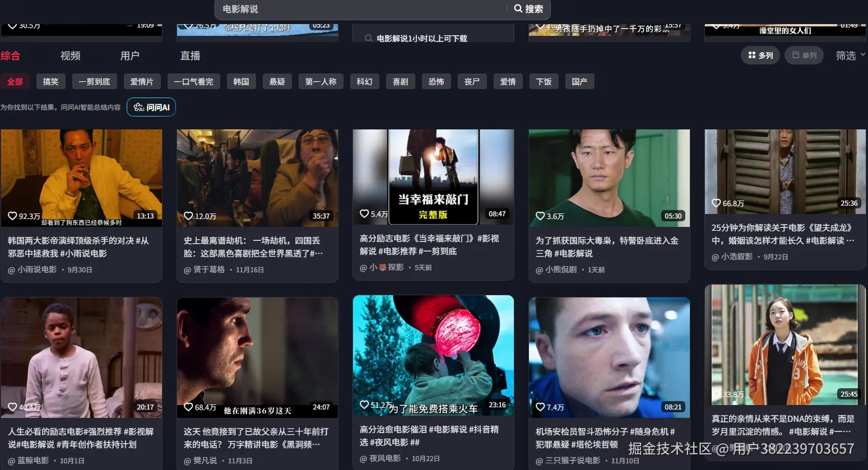
Task: Open the 当幸福来敲门 完整版 video thumbnail
Action: coord(433,177)
